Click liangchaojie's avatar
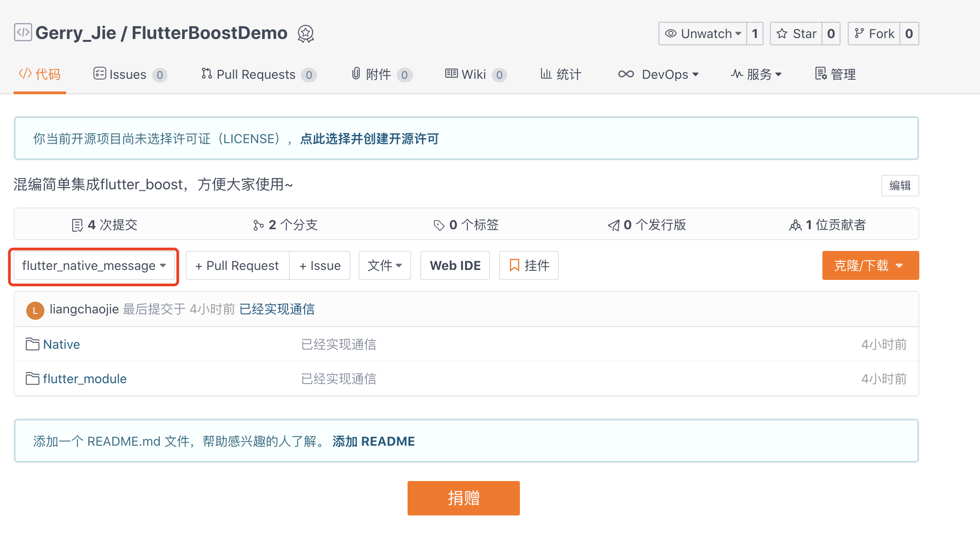This screenshot has width=980, height=539. pos(35,310)
